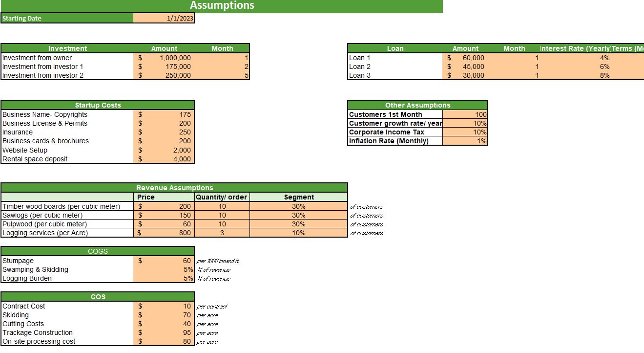Select the Pulpwood segment percentage cell

(x=298, y=223)
